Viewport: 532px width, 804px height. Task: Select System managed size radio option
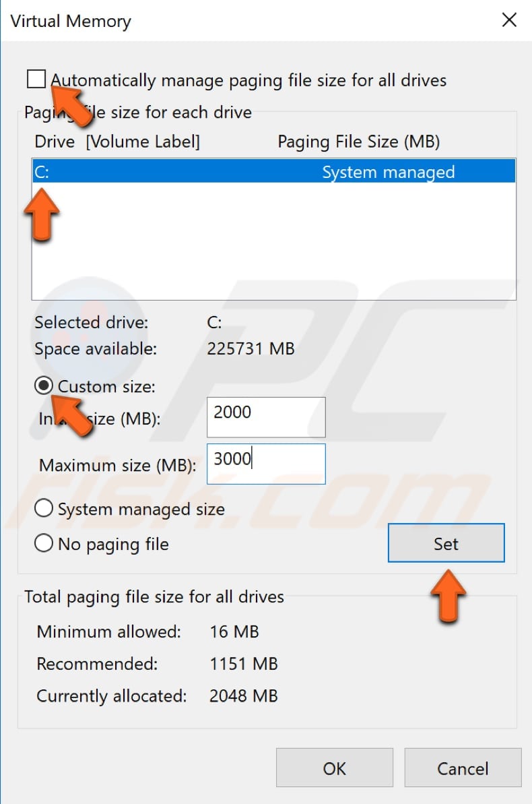[44, 508]
